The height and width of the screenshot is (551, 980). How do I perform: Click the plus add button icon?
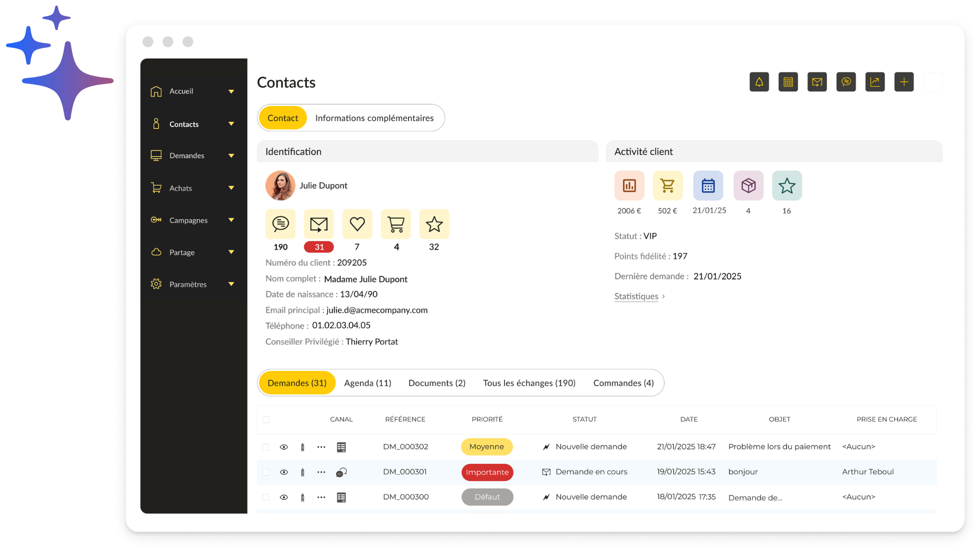click(x=904, y=82)
